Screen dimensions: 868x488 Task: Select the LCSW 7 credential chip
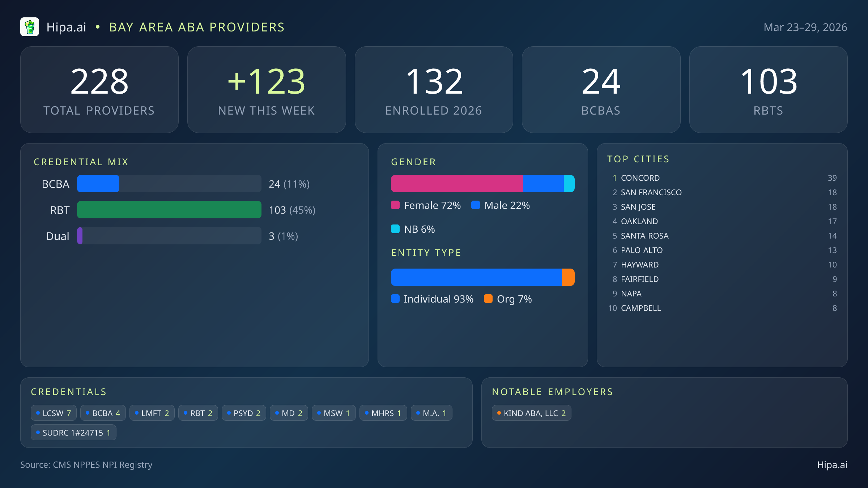tap(54, 413)
